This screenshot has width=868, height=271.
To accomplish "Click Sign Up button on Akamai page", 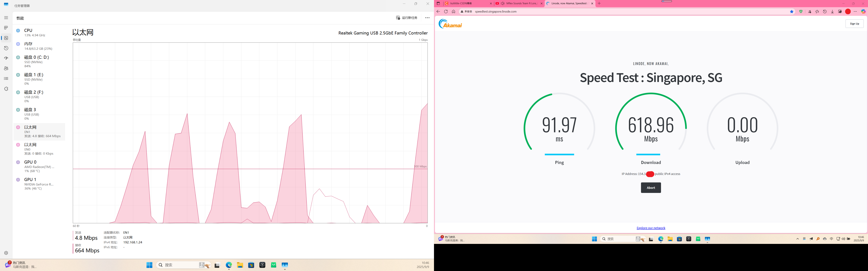I will pyautogui.click(x=854, y=24).
